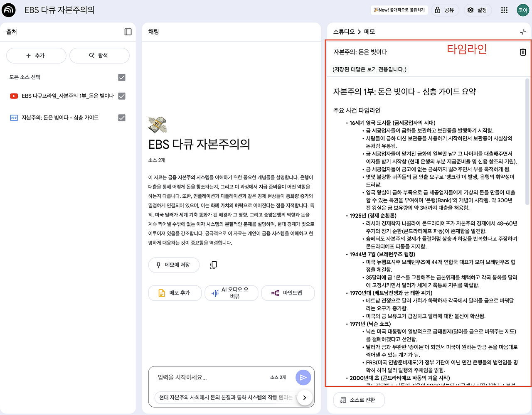Add a new source with 추가
The height and width of the screenshot is (415, 532).
[36, 55]
